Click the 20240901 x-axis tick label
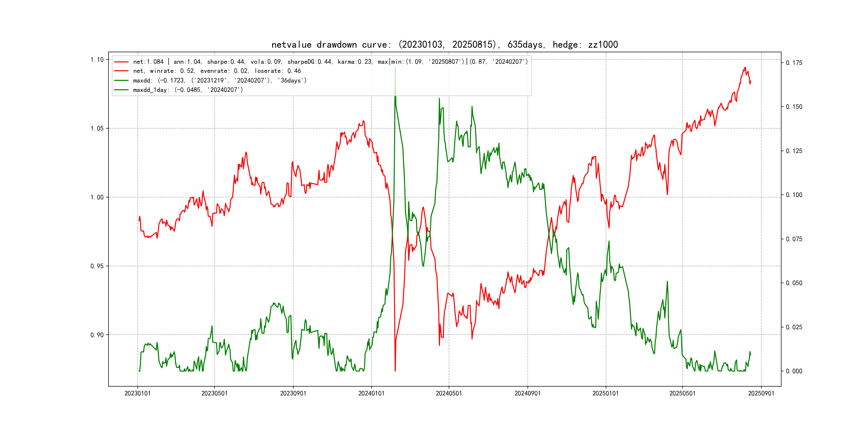The width and height of the screenshot is (868, 434). click(527, 394)
